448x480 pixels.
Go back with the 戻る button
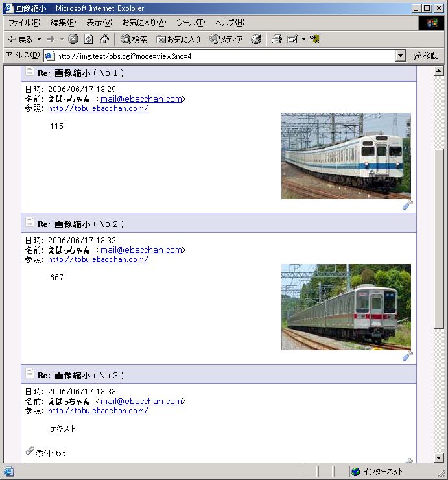(x=20, y=39)
